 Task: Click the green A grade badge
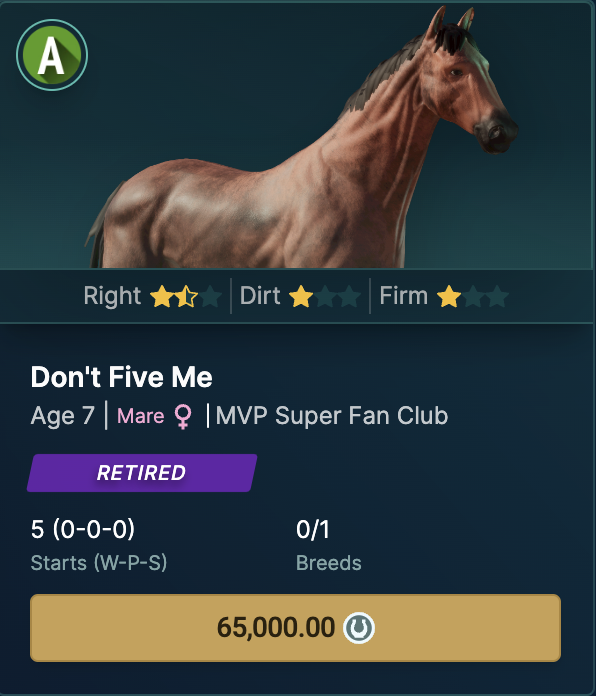pos(52,55)
